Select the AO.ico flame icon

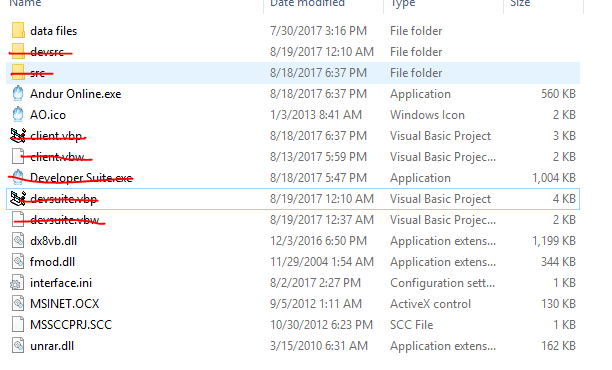pyautogui.click(x=18, y=115)
